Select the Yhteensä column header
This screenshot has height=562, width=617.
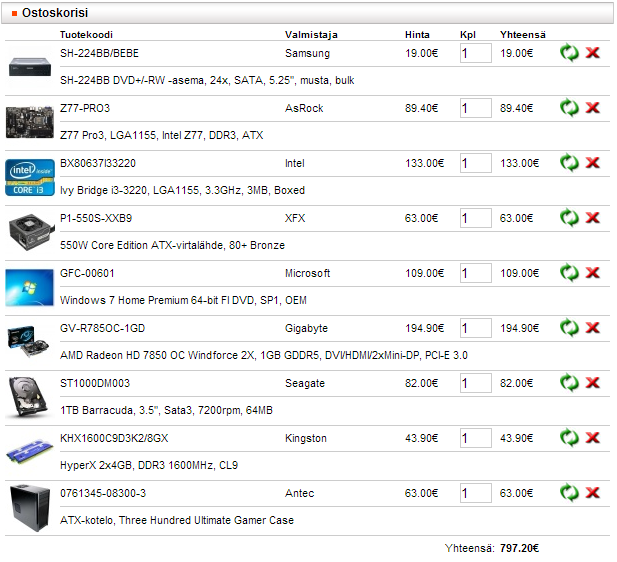coord(523,35)
